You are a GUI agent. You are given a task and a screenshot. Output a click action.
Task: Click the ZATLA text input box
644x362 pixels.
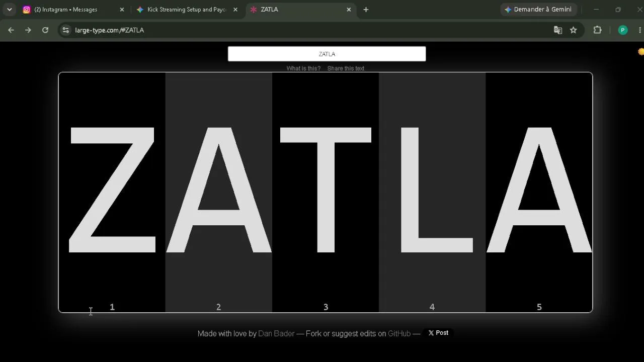327,54
